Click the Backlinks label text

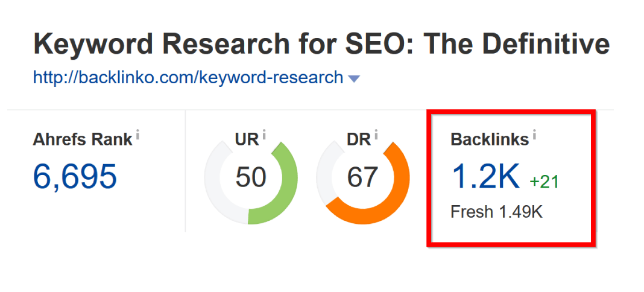[490, 139]
